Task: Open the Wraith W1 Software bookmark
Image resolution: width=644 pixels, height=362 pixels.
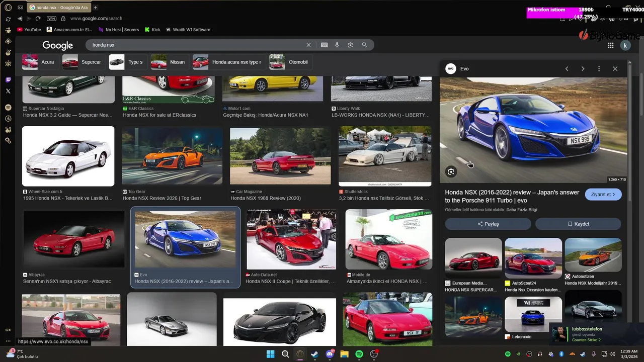Action: pos(188,30)
